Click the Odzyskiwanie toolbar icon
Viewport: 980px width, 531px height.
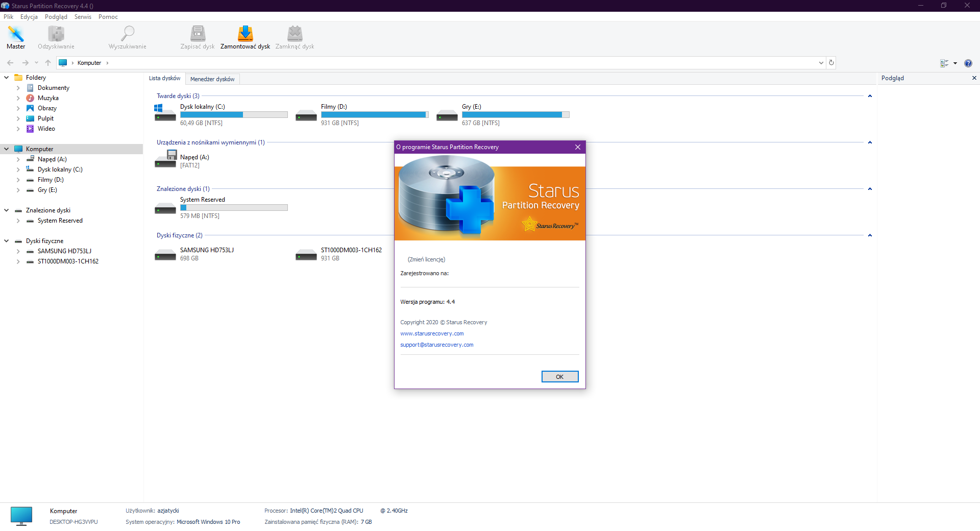(x=56, y=37)
